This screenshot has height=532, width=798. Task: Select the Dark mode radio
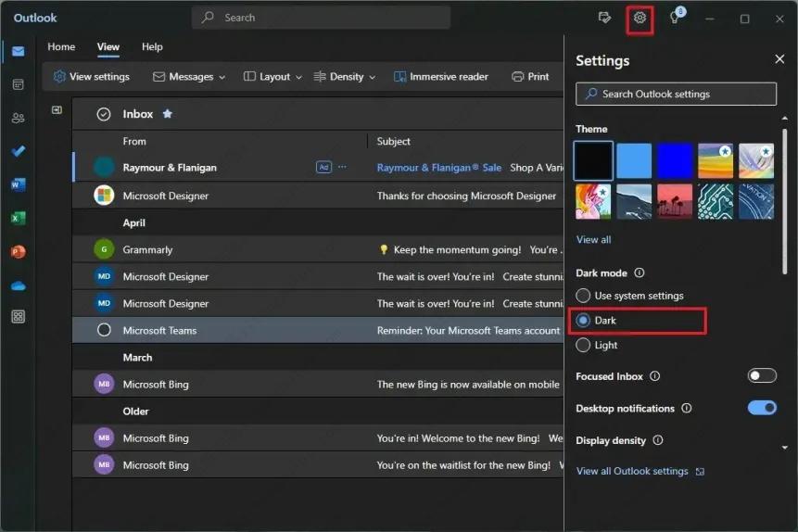pos(583,320)
